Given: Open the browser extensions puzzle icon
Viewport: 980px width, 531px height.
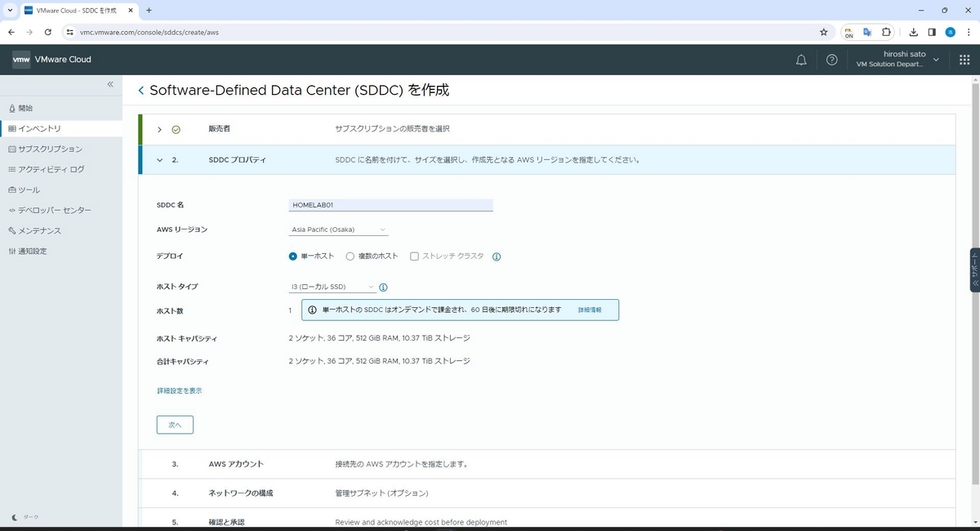Looking at the screenshot, I should pyautogui.click(x=887, y=32).
